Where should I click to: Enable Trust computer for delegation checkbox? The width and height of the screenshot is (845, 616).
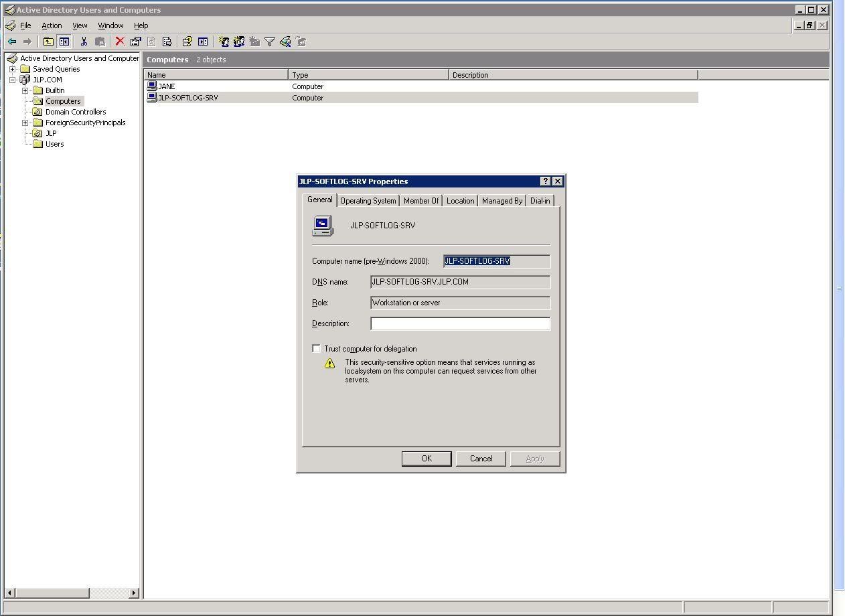(316, 349)
